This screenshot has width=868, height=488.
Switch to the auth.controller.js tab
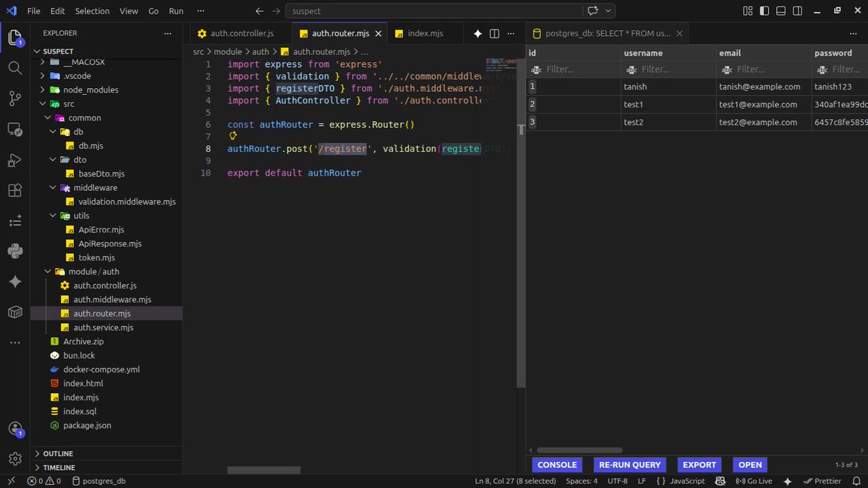pyautogui.click(x=242, y=33)
